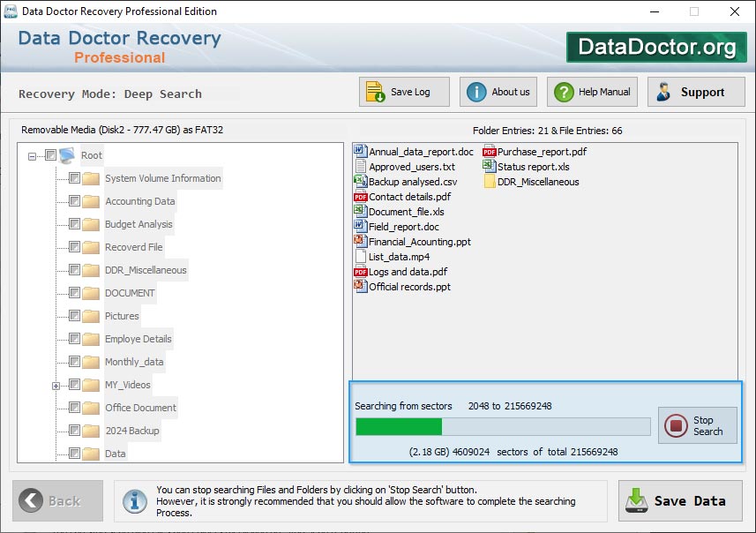Click 'Folder Entries: 21 & File Entries: 66' text

point(547,131)
